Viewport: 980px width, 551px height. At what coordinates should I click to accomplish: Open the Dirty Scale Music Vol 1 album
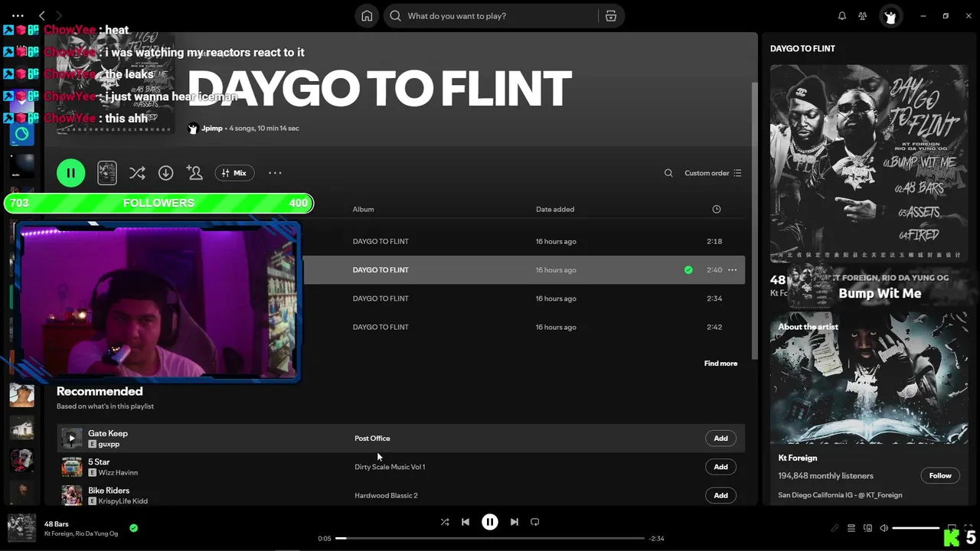tap(390, 467)
